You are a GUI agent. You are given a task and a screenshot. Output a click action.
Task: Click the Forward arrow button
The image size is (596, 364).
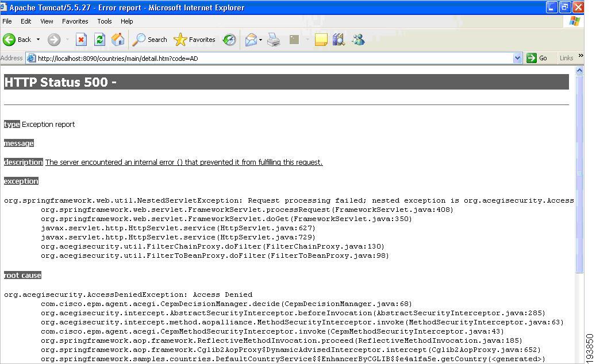click(x=54, y=40)
